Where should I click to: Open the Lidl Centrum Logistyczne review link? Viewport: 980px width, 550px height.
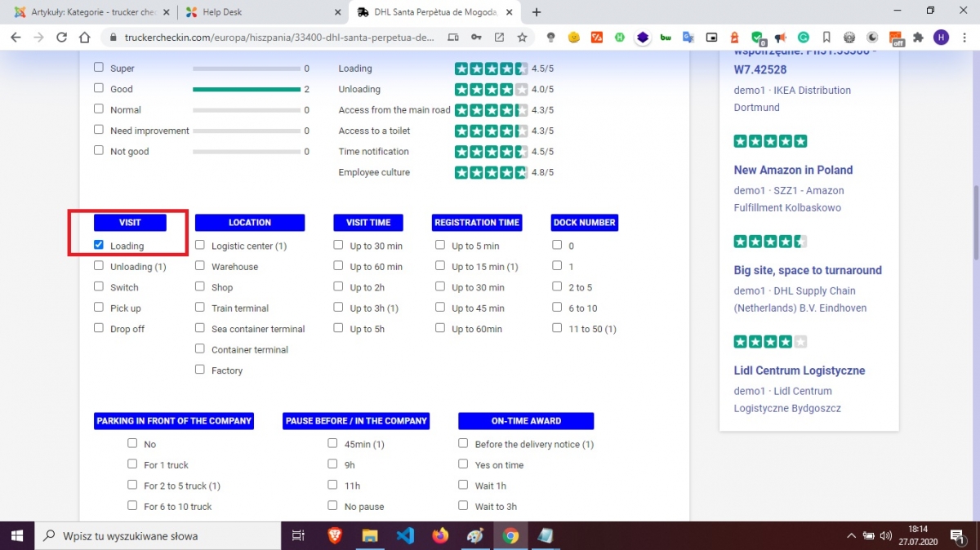click(x=799, y=370)
